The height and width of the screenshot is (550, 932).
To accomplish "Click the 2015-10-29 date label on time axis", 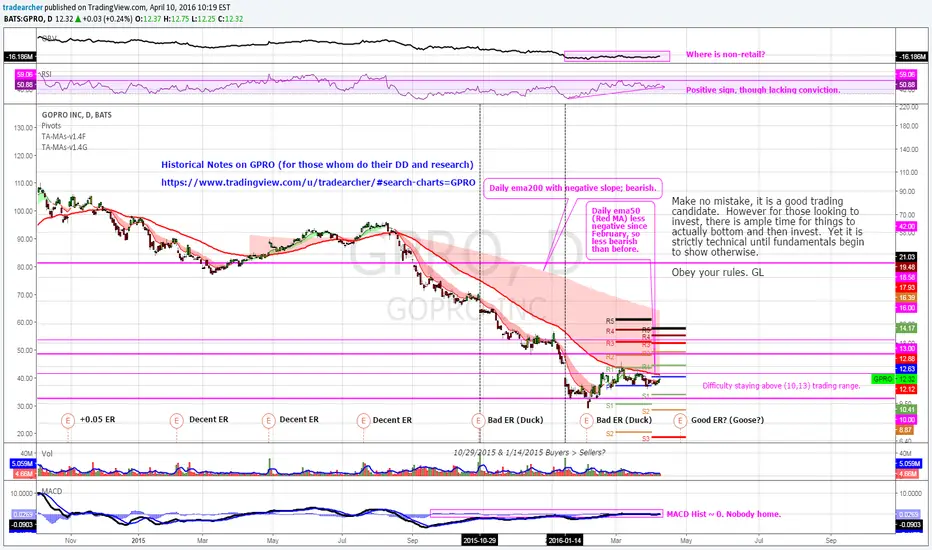I will 479,540.
